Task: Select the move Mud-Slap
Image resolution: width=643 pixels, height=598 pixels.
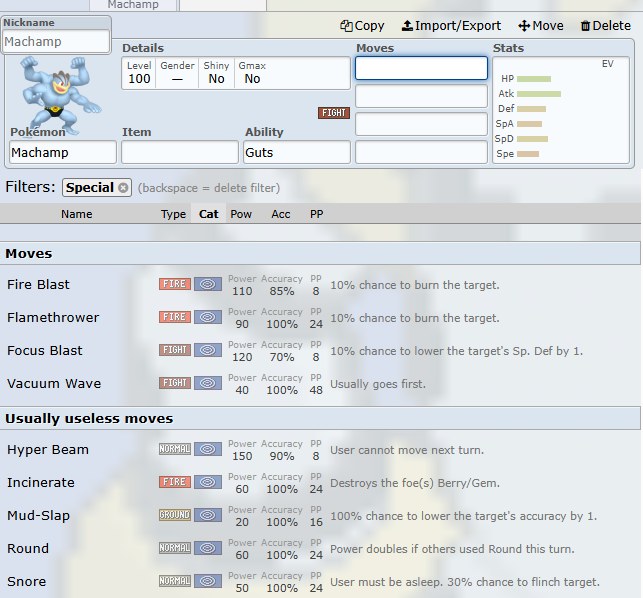Action: point(320,516)
